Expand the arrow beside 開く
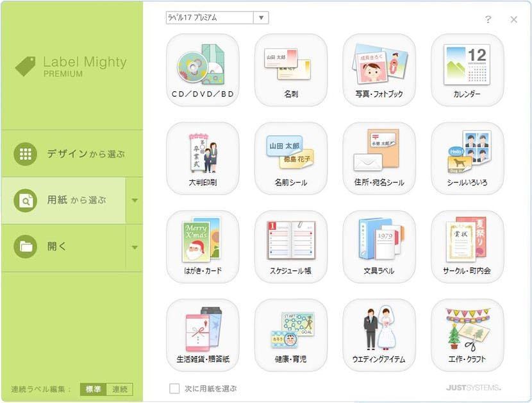Image resolution: width=532 pixels, height=403 pixels. point(135,246)
